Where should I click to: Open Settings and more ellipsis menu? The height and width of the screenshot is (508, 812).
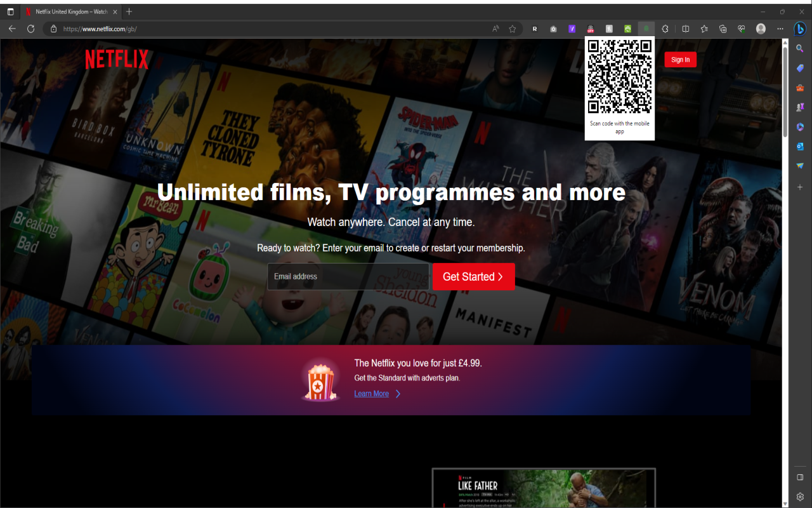click(780, 29)
